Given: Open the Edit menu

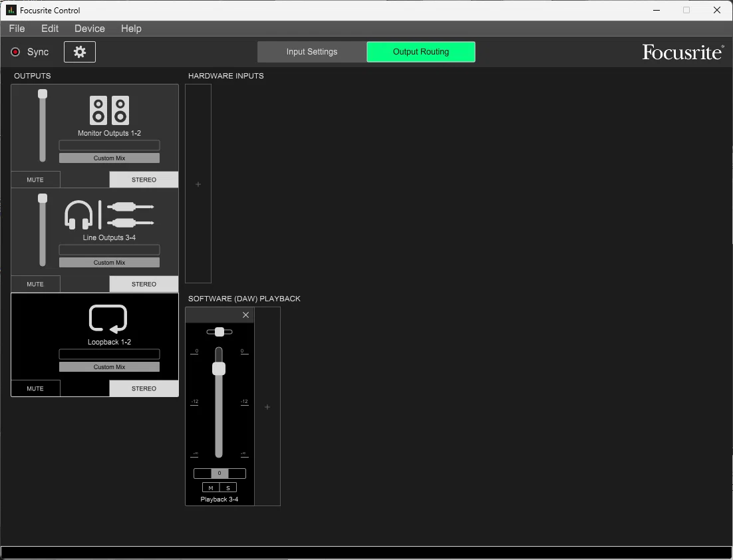Looking at the screenshot, I should point(49,29).
